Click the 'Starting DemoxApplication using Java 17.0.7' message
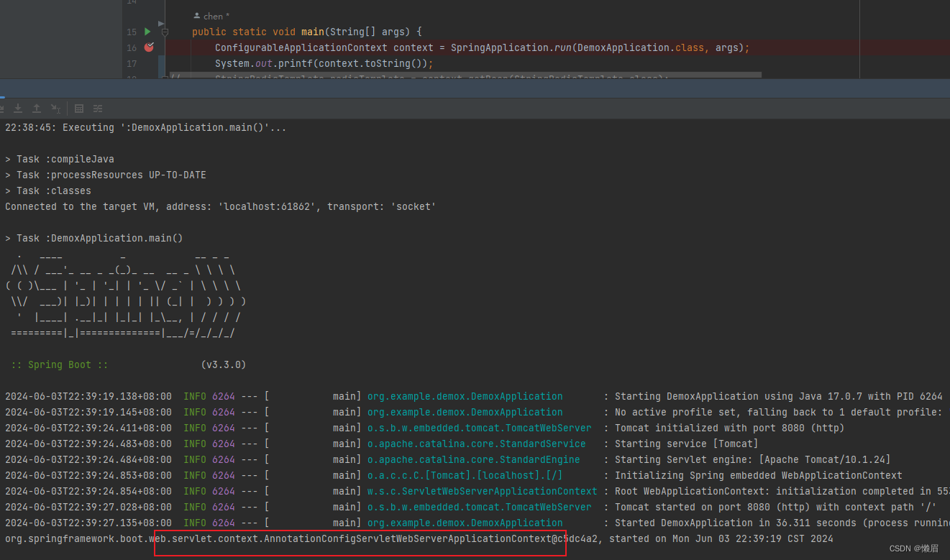The height and width of the screenshot is (560, 950). tap(779, 396)
